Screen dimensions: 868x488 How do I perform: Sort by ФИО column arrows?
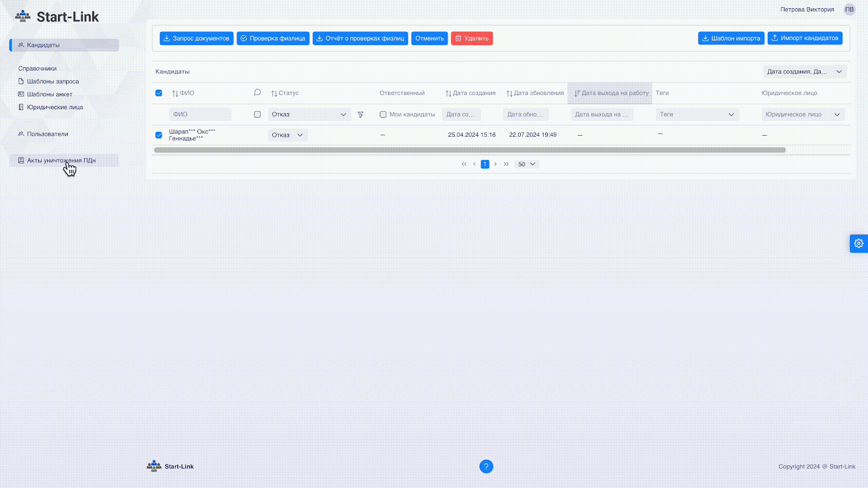(x=175, y=93)
